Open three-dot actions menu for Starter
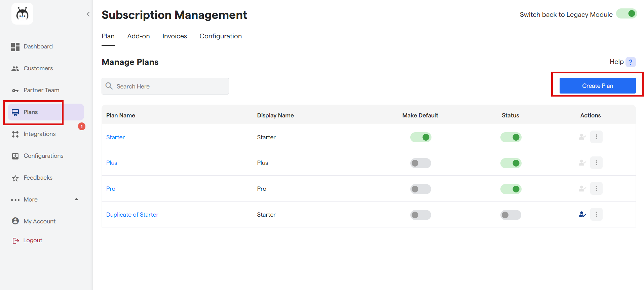 (x=596, y=137)
